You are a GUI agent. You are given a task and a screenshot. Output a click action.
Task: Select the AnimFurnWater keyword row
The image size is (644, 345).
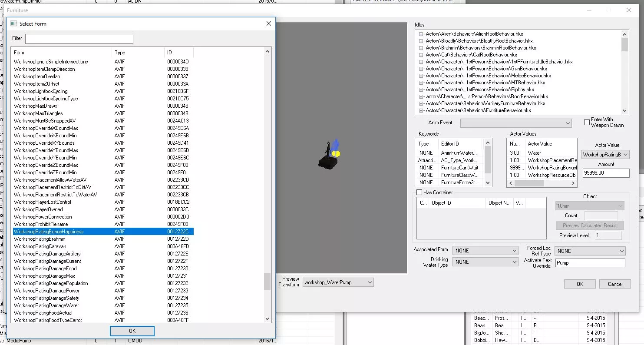[x=450, y=153]
